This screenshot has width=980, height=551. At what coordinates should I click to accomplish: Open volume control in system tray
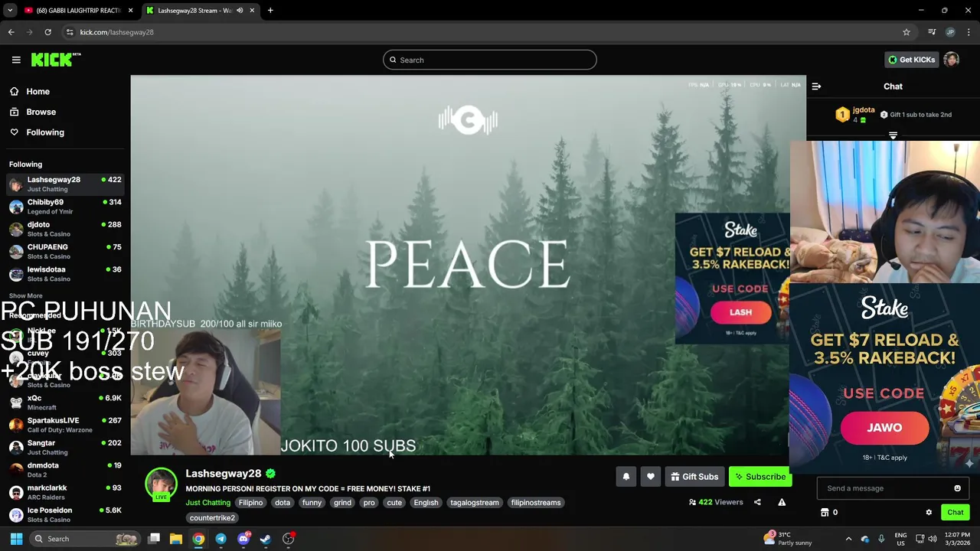coord(933,539)
